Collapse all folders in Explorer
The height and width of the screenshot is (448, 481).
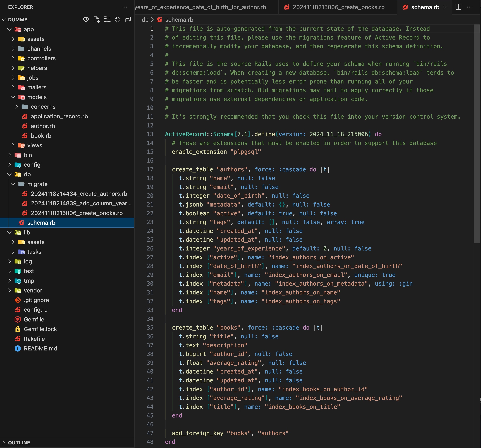pos(128,20)
